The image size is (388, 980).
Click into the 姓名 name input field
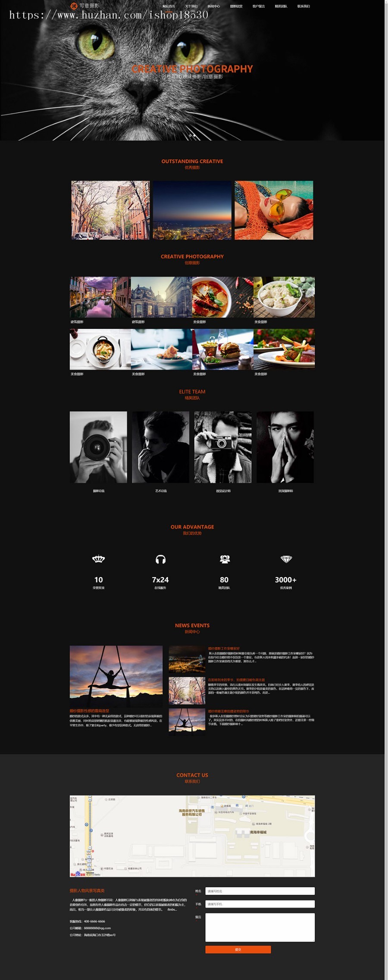coord(260,891)
